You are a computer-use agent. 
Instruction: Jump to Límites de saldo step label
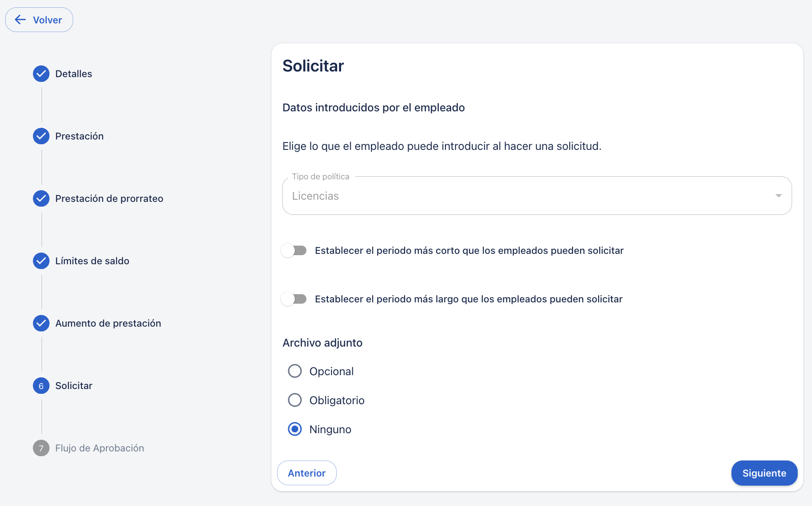(92, 261)
